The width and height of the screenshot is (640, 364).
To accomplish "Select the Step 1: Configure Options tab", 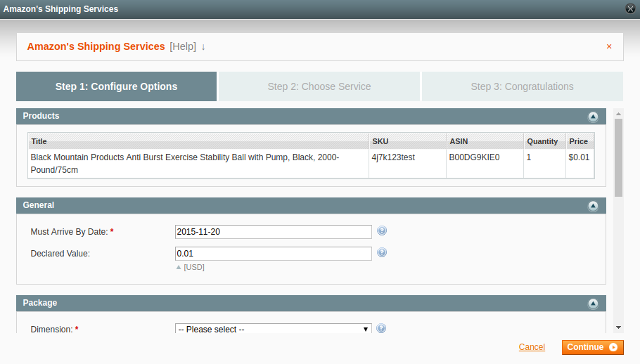I will pos(116,86).
